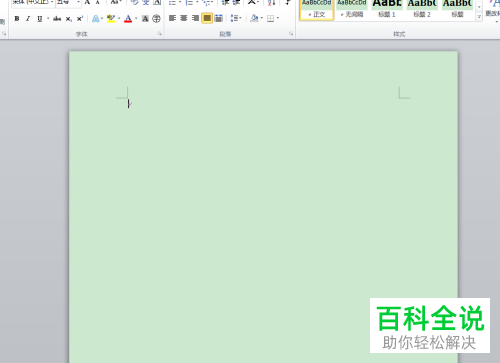Viewport: 500px width, 363px height.
Task: Open the Clipboard dialog launcher
Action: coord(4,34)
